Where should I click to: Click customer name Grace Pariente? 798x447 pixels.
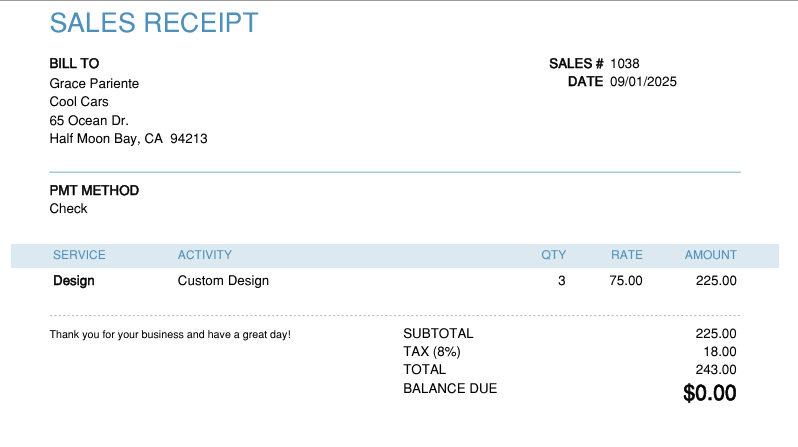coord(94,83)
